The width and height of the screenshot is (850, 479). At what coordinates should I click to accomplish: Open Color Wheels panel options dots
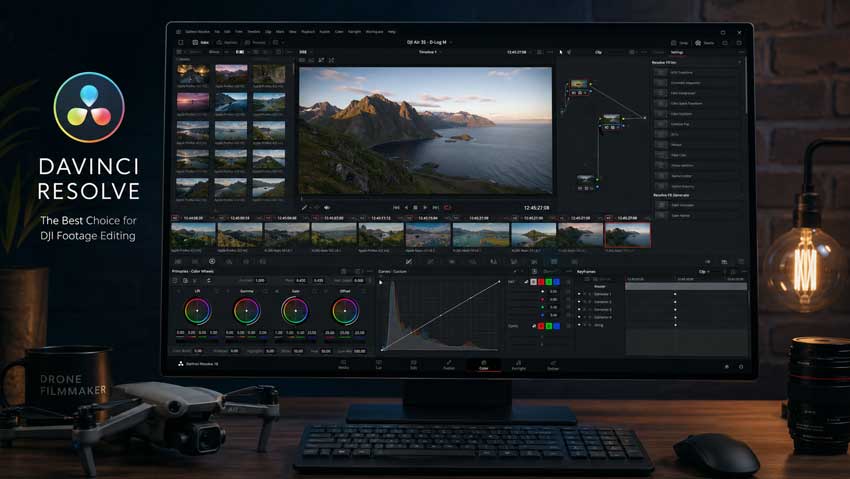[x=370, y=271]
